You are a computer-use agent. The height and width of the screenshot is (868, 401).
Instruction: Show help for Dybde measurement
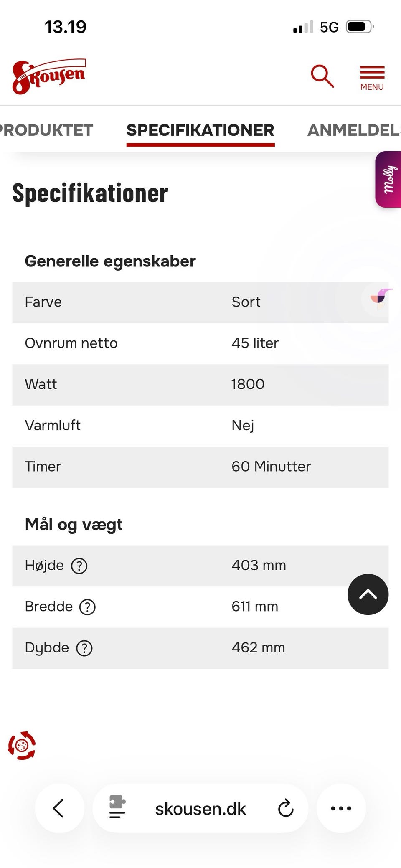click(84, 648)
